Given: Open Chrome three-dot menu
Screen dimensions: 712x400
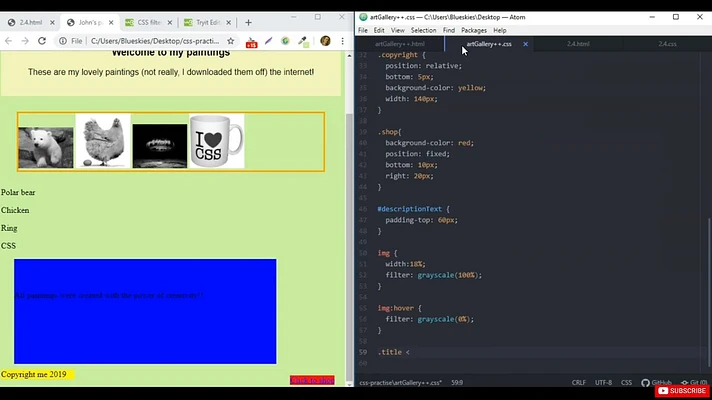Looking at the screenshot, I should [x=342, y=41].
